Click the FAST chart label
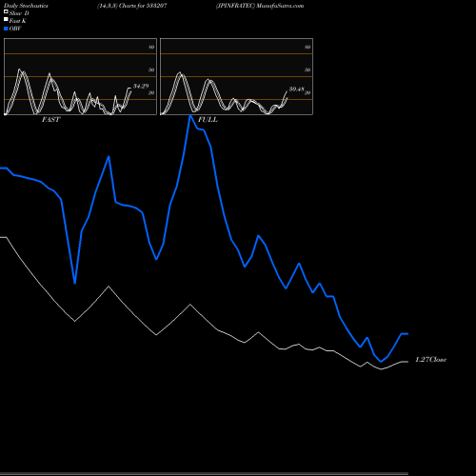The image size is (476, 476). coord(50,120)
